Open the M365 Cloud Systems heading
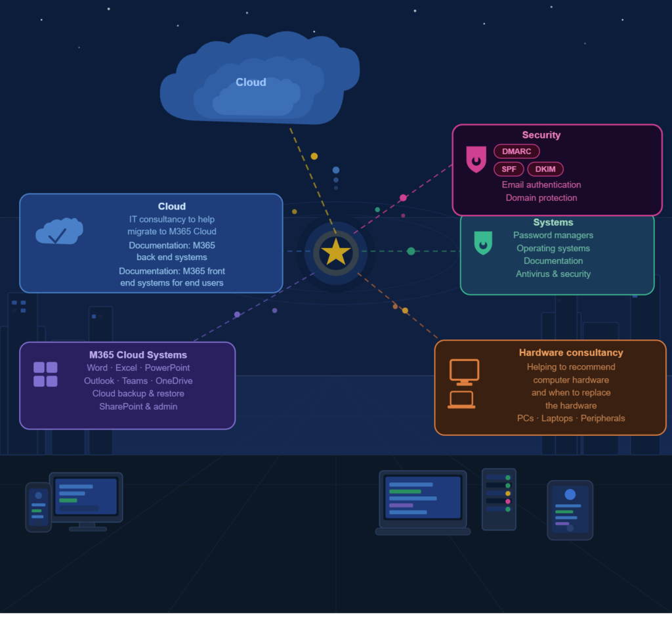 (x=138, y=355)
